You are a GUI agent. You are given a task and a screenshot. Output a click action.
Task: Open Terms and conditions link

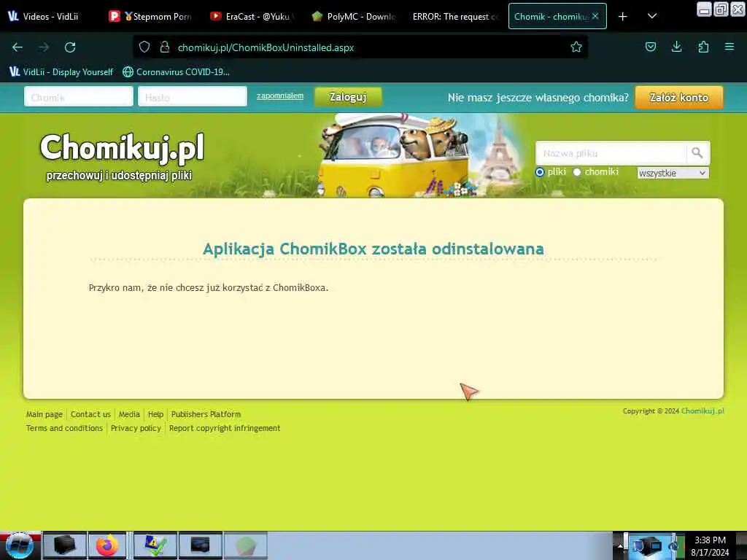click(x=64, y=428)
